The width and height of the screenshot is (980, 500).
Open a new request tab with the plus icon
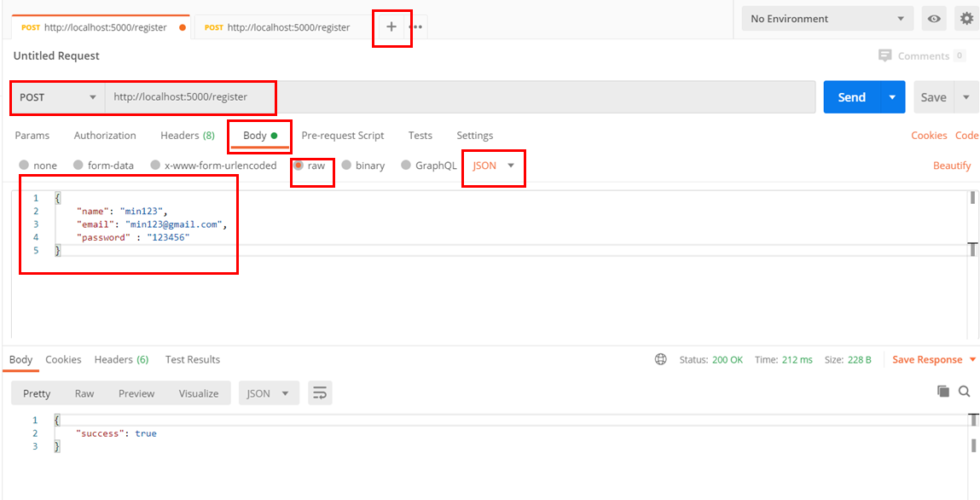coord(391,26)
